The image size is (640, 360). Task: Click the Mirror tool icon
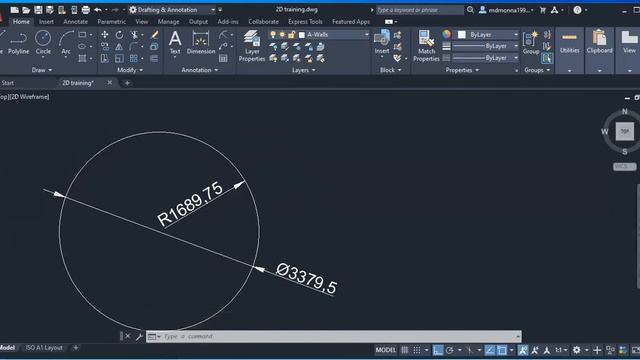tap(119, 47)
